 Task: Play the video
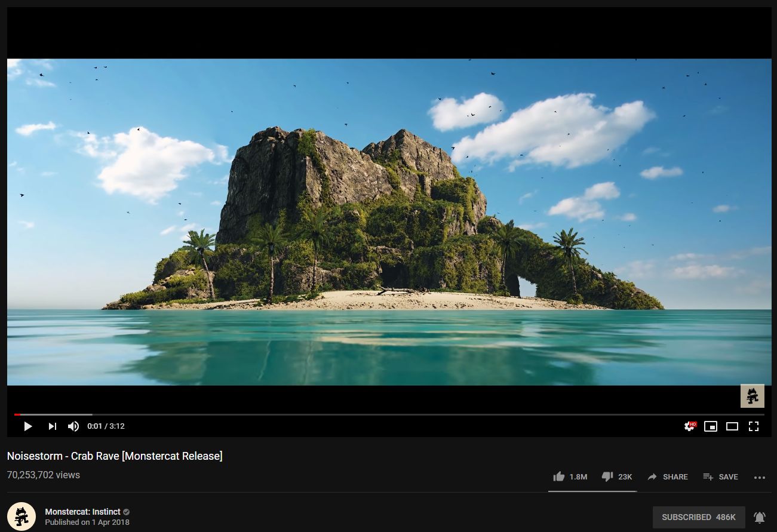point(27,426)
